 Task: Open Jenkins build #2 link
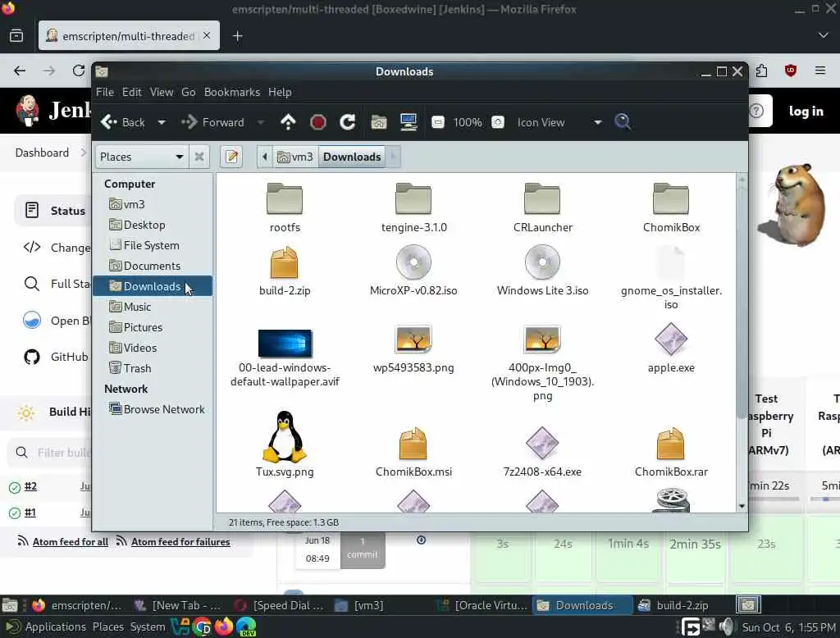30,486
